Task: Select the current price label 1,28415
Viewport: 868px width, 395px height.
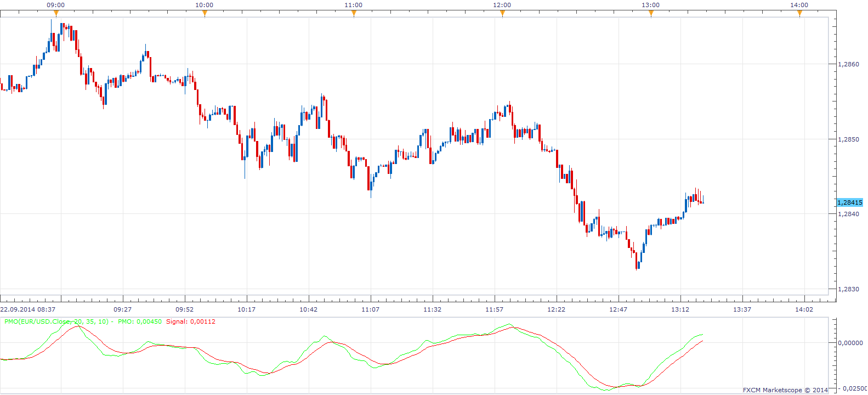Action: 850,202
